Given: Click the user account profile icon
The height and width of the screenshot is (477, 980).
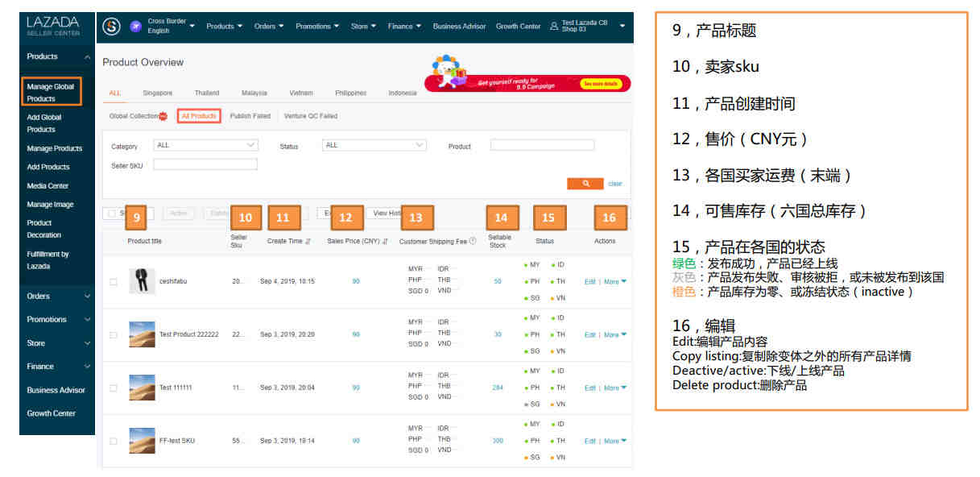Looking at the screenshot, I should pyautogui.click(x=553, y=26).
